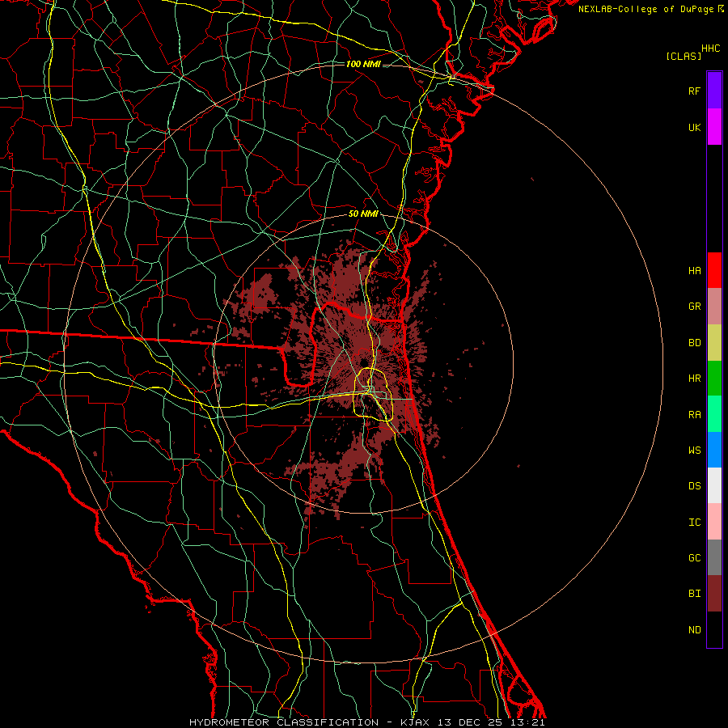Click the RF legend label
728x728 pixels.
tap(694, 91)
